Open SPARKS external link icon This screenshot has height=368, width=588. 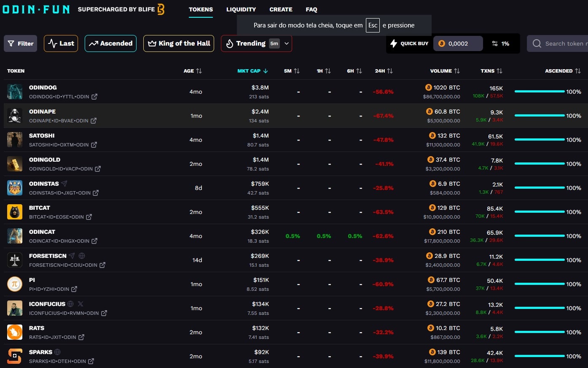[x=91, y=361]
